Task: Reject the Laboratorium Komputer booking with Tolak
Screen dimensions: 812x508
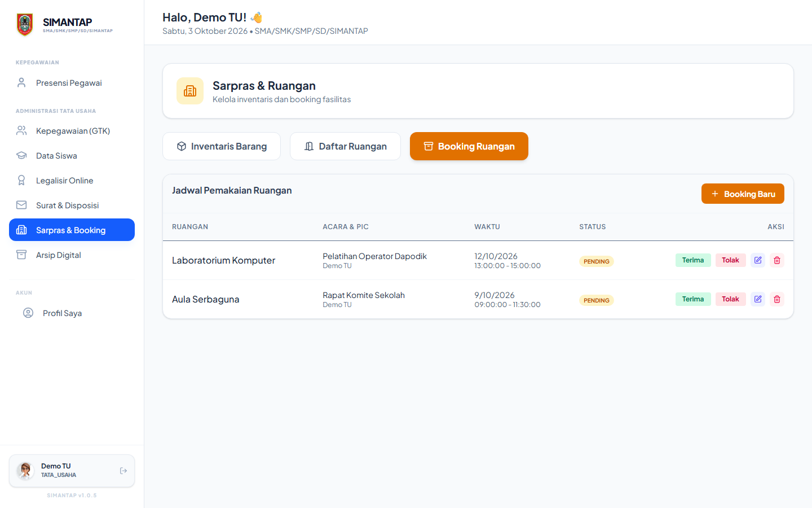Action: pyautogui.click(x=730, y=260)
